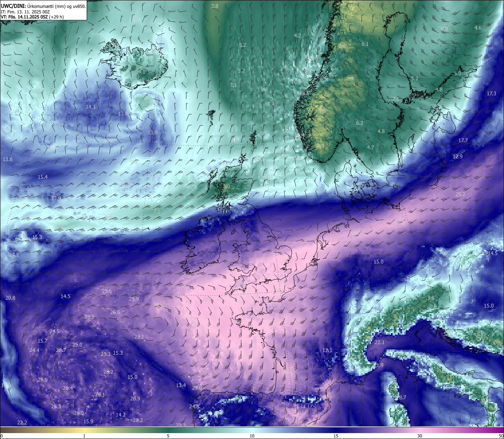Click the 25.2 value over Poland

point(460,194)
